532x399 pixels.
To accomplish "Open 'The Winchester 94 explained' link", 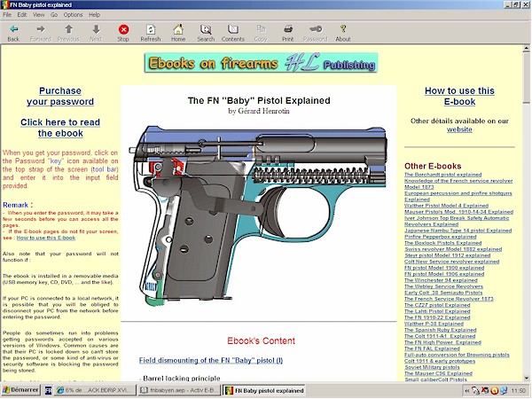I will pos(441,280).
